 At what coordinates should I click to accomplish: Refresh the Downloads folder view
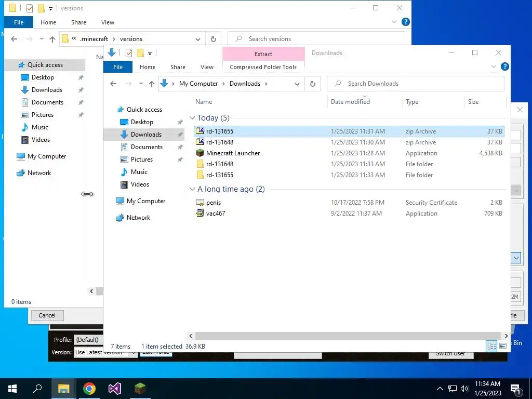pos(312,84)
